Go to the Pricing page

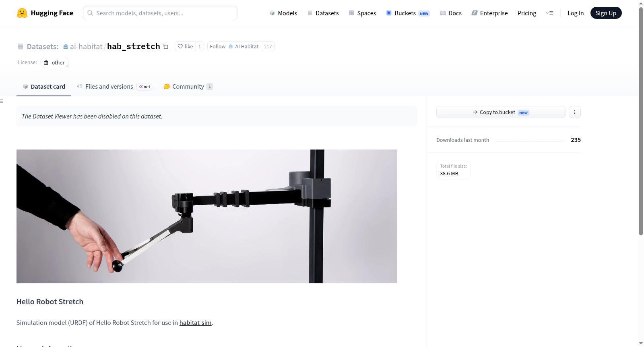(527, 13)
